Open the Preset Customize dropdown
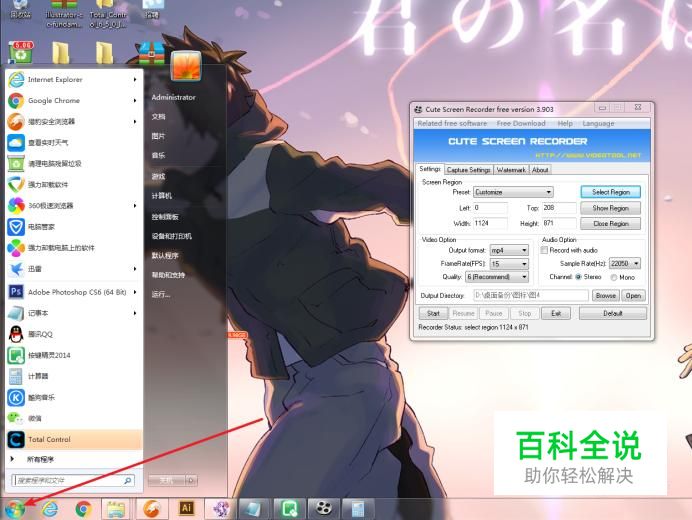 pyautogui.click(x=513, y=192)
